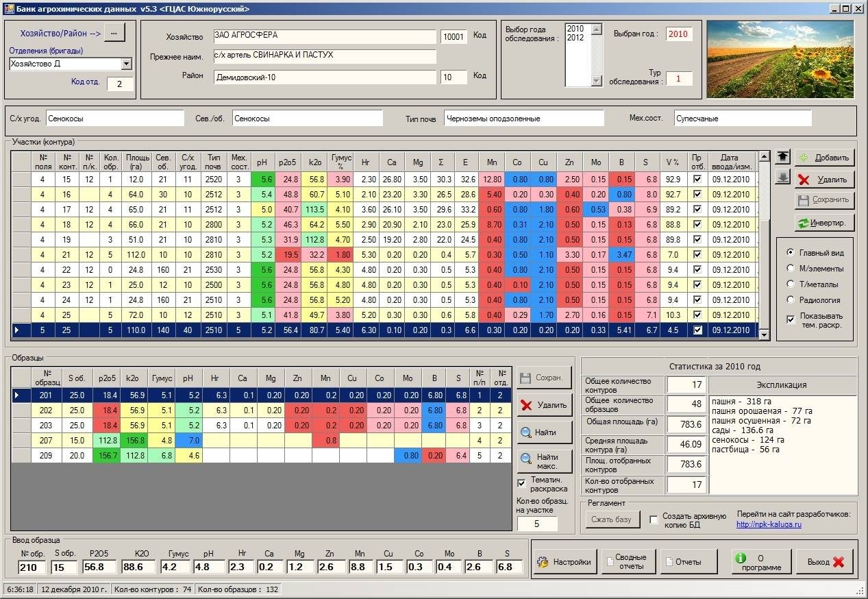The image size is (868, 599).
Task: Select Главный вид radio button
Action: (791, 252)
